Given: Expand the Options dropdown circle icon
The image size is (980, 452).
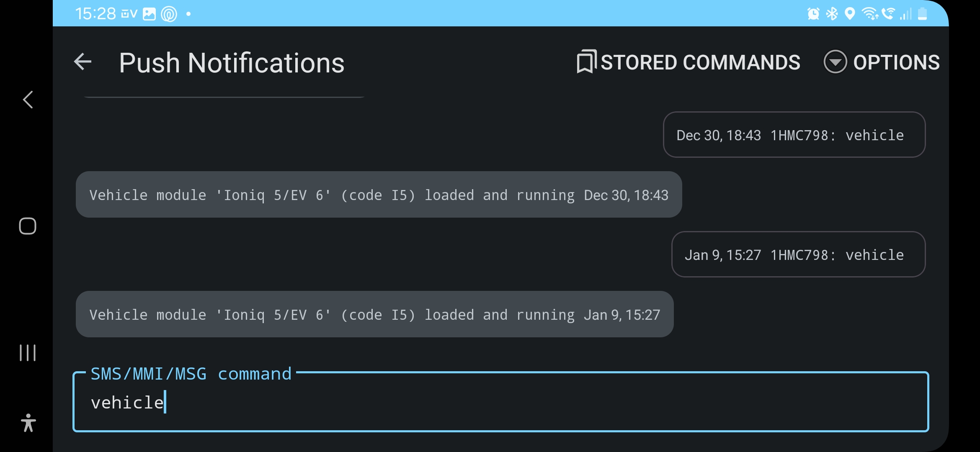Looking at the screenshot, I should pyautogui.click(x=835, y=62).
